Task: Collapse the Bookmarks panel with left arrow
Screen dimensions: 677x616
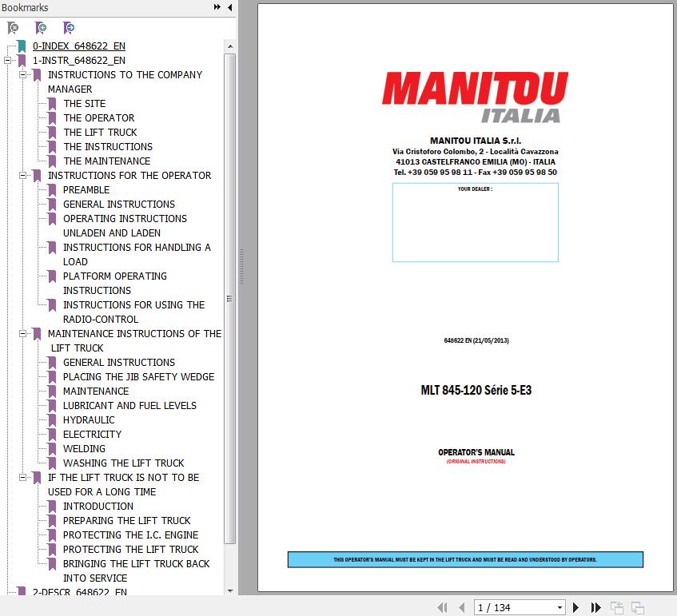Action: coord(229,7)
